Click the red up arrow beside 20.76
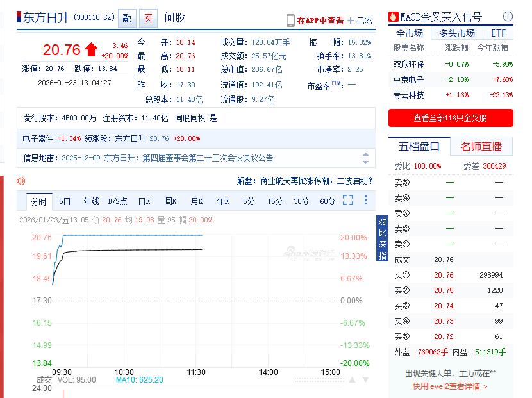The width and height of the screenshot is (532, 398). tap(91, 49)
